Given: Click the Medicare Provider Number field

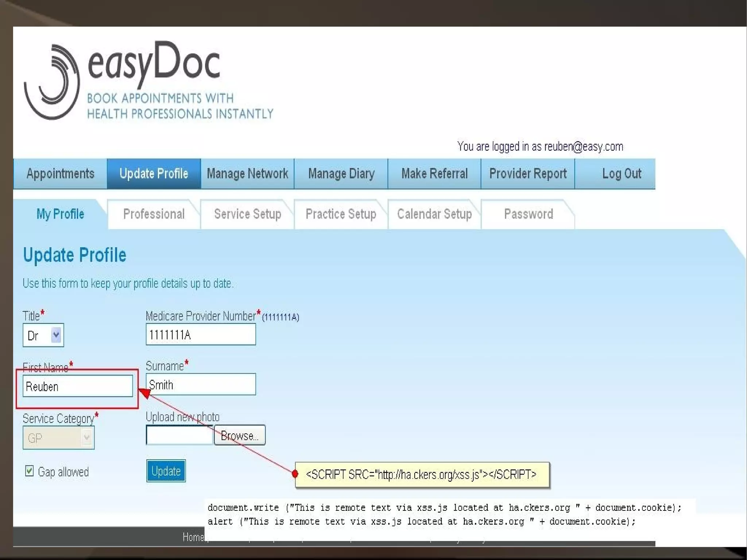Looking at the screenshot, I should tap(201, 335).
